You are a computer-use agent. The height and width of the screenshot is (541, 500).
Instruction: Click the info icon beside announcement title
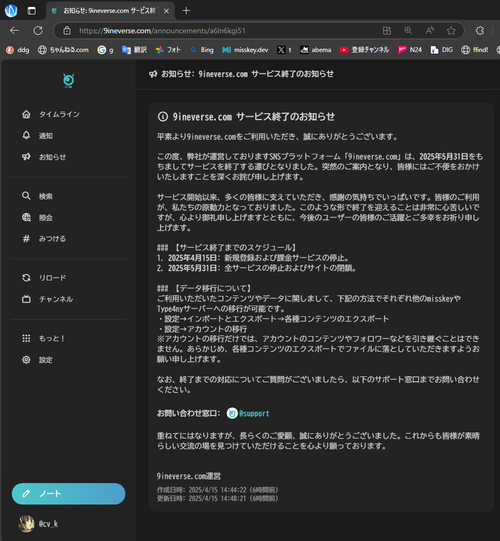coord(163,117)
